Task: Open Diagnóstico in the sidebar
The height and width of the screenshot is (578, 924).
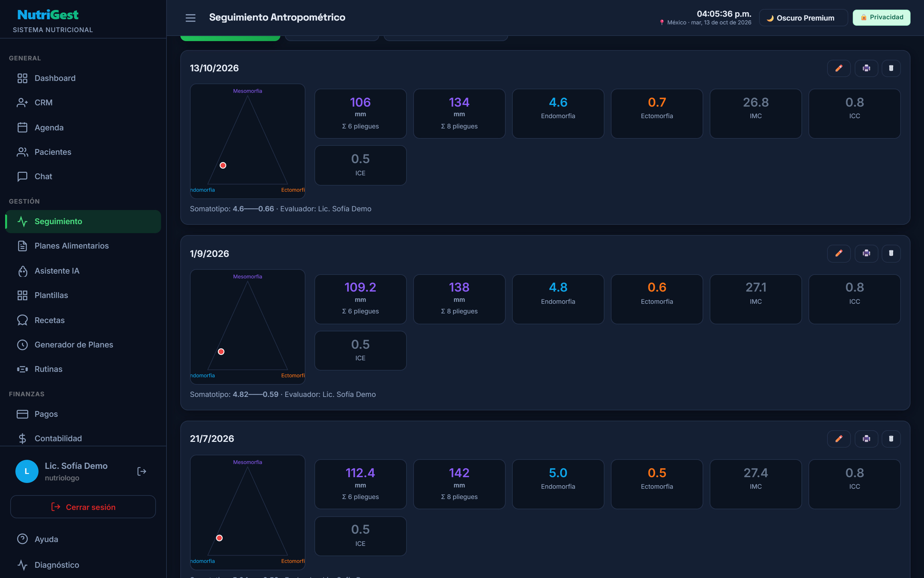Action: pyautogui.click(x=83, y=565)
